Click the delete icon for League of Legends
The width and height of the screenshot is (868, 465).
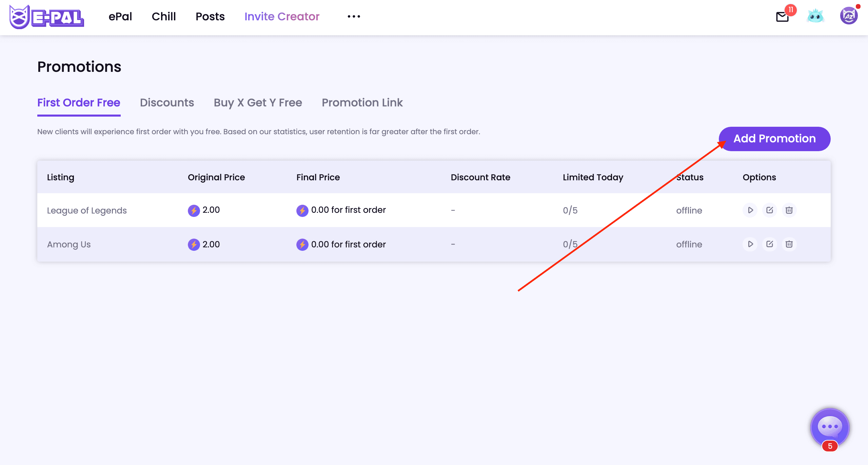(789, 209)
